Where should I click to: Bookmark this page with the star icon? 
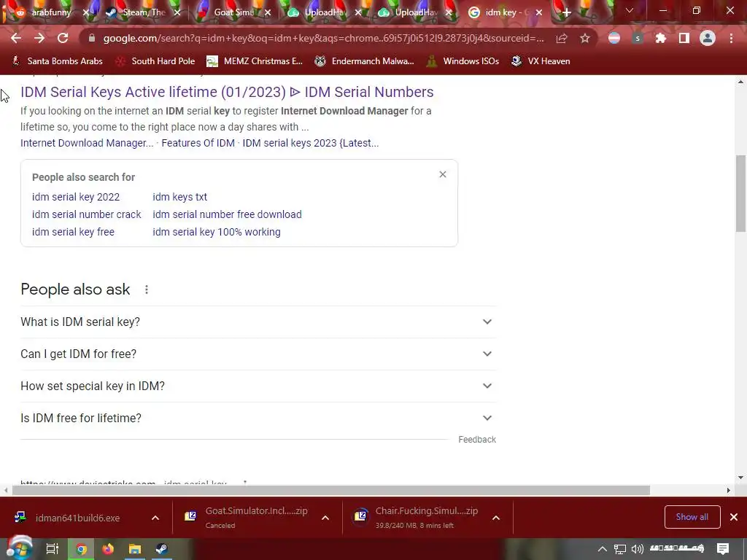point(585,38)
